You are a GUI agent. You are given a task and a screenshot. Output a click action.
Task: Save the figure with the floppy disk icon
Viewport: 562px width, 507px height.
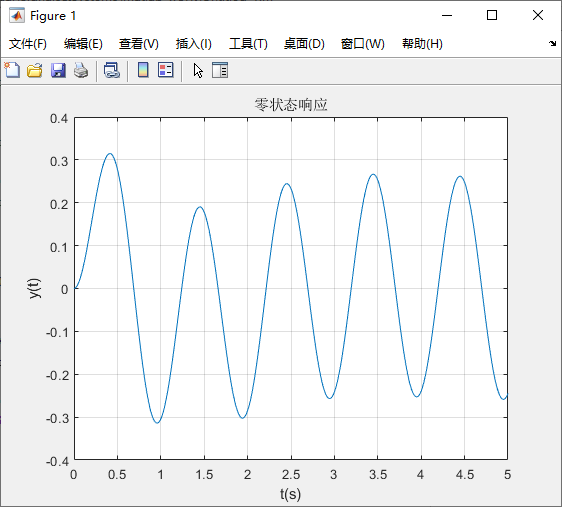click(x=58, y=70)
